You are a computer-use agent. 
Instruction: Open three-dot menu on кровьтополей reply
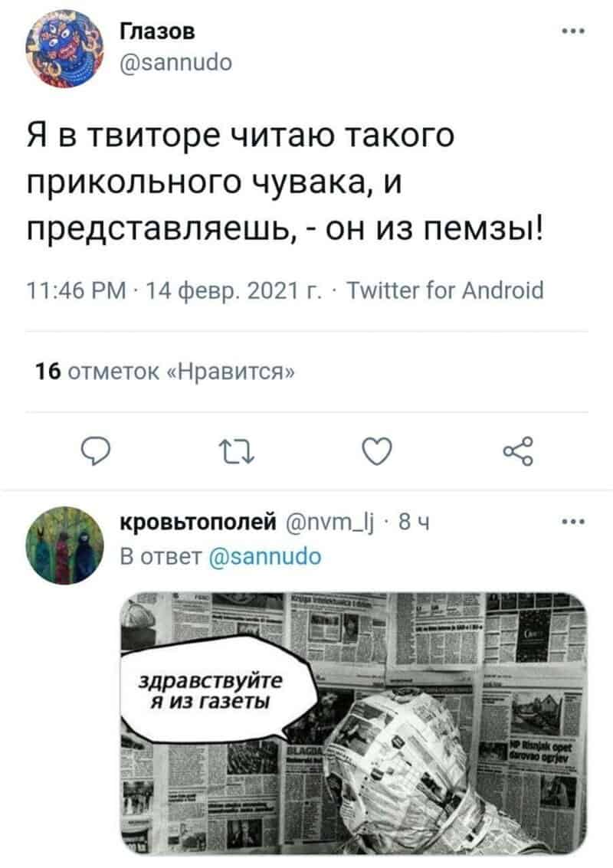point(572,522)
